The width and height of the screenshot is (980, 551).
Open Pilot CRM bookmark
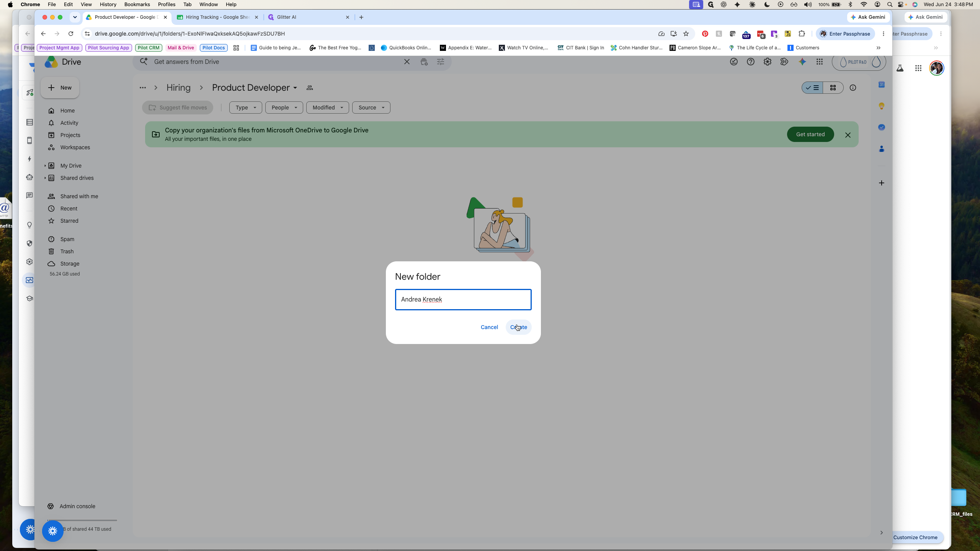pyautogui.click(x=149, y=48)
